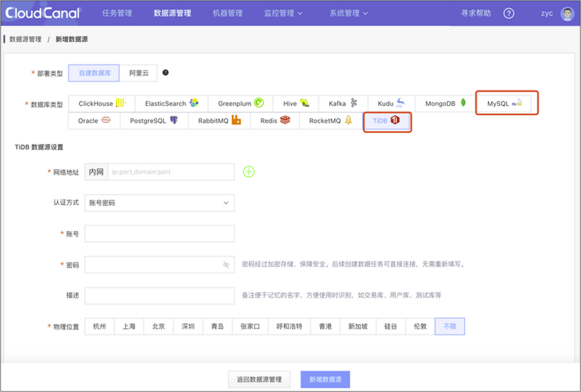Toggle password visibility with the eye icon
581x392 pixels.
coord(226,265)
